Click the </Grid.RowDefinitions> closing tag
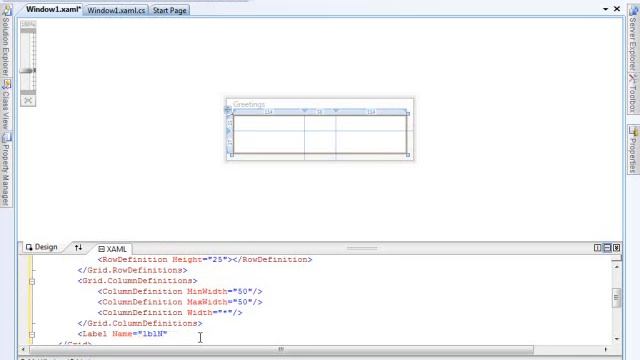 pos(132,270)
